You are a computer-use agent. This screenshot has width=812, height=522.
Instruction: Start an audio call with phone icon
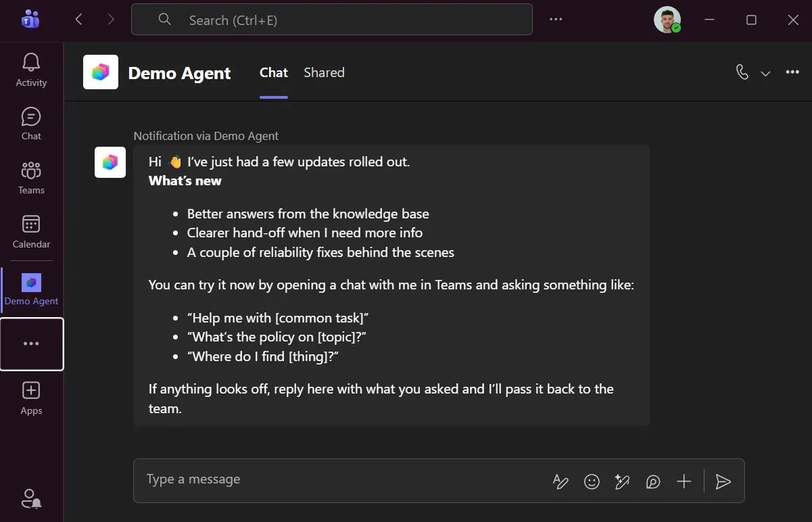click(x=742, y=72)
